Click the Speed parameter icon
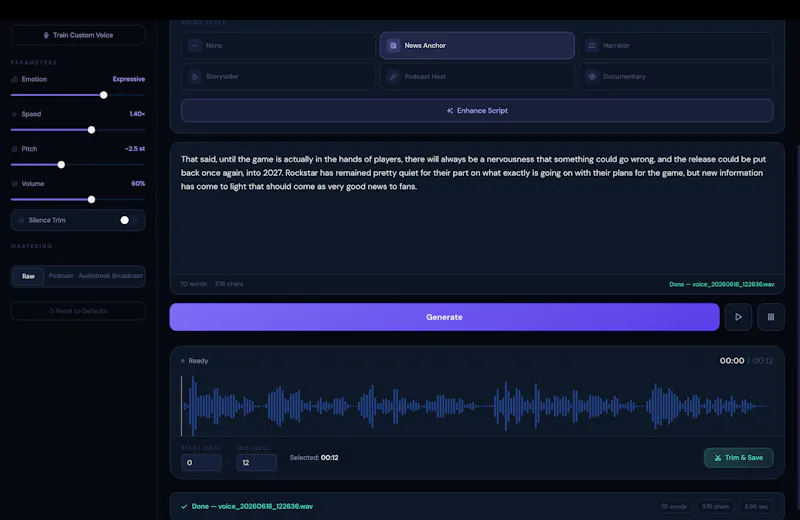Viewport: 800px width, 520px height. click(14, 114)
